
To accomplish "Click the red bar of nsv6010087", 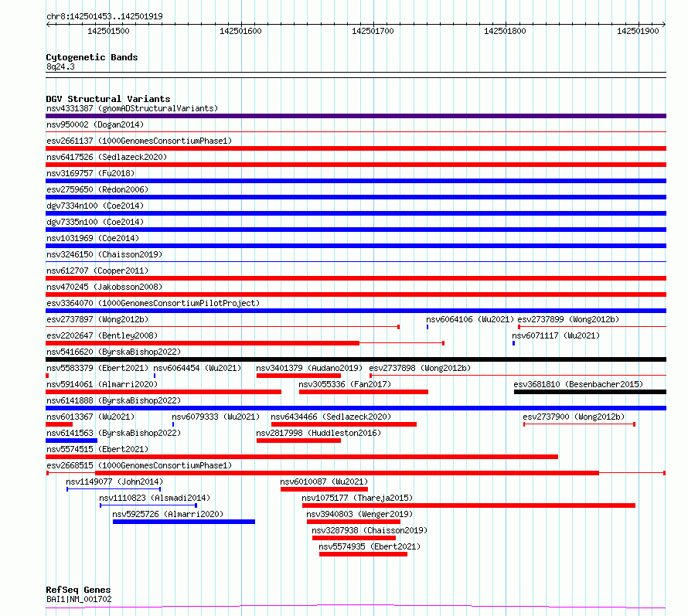I will click(x=324, y=489).
